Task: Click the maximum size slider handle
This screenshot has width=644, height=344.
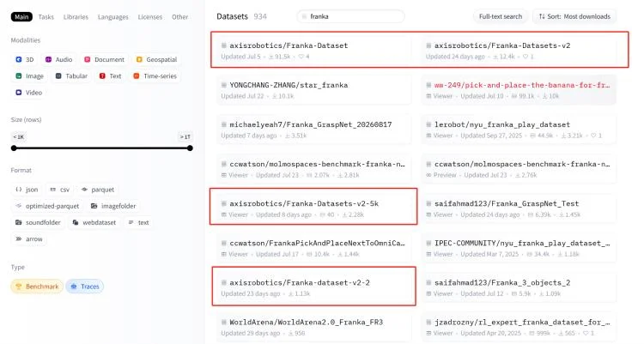Action: coord(190,148)
